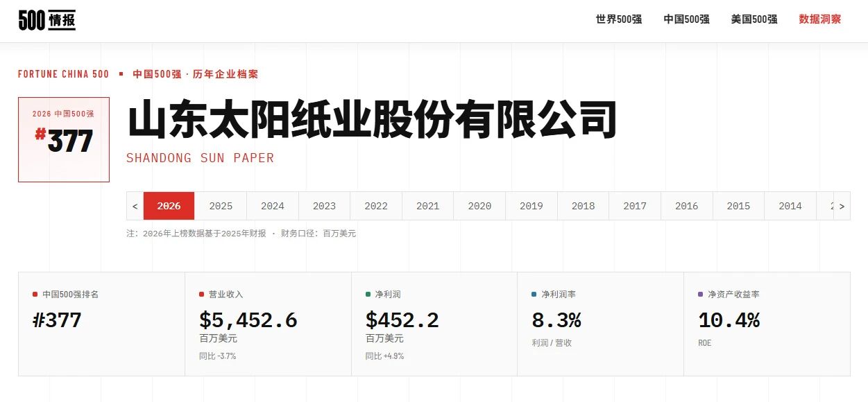Select the 2025 year tab
868x402 pixels.
click(221, 206)
